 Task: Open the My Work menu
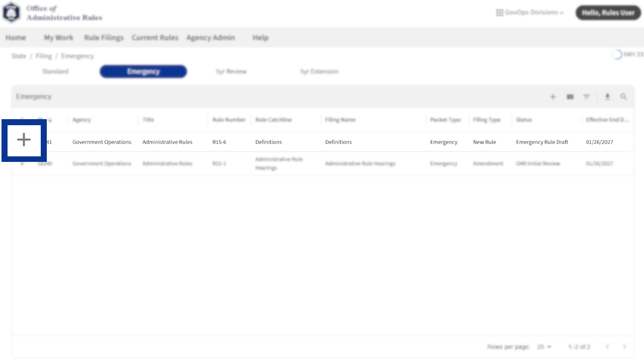tap(58, 38)
